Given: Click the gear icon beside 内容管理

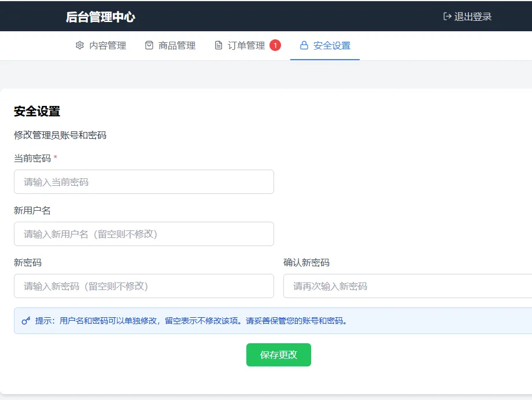Looking at the screenshot, I should coord(80,45).
